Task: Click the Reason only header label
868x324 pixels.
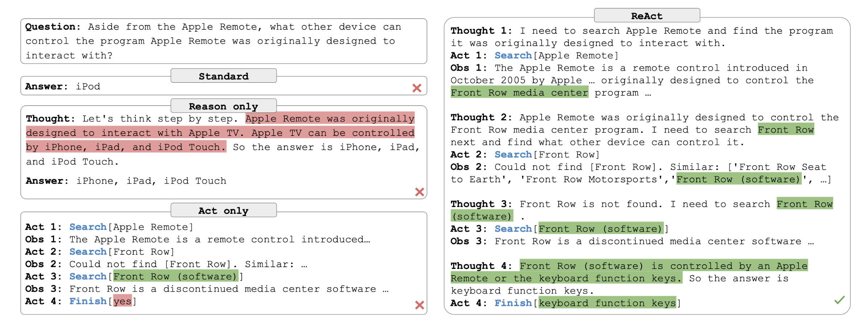Action: pos(224,106)
